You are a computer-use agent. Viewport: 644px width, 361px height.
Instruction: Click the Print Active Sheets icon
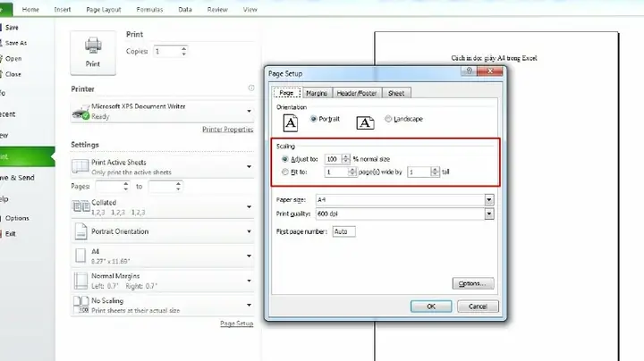80,166
